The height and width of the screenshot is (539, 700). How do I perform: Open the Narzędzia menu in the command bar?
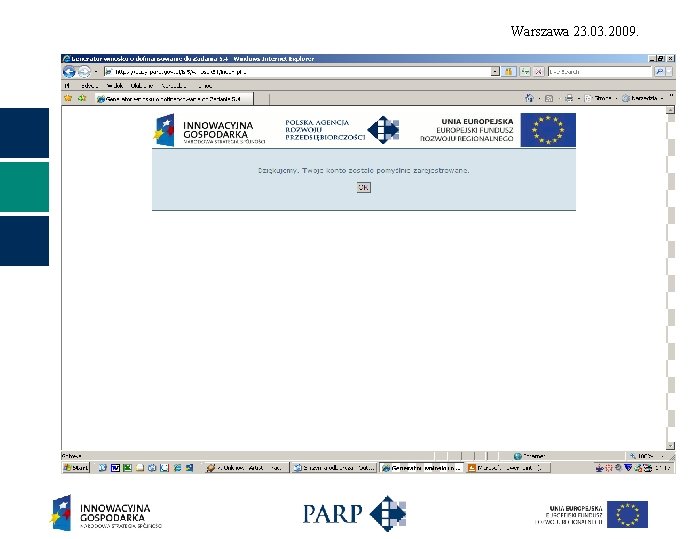point(640,98)
